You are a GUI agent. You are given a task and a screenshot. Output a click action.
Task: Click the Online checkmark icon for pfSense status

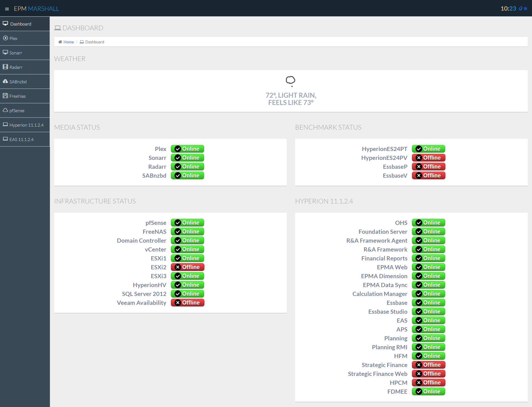[x=178, y=223]
